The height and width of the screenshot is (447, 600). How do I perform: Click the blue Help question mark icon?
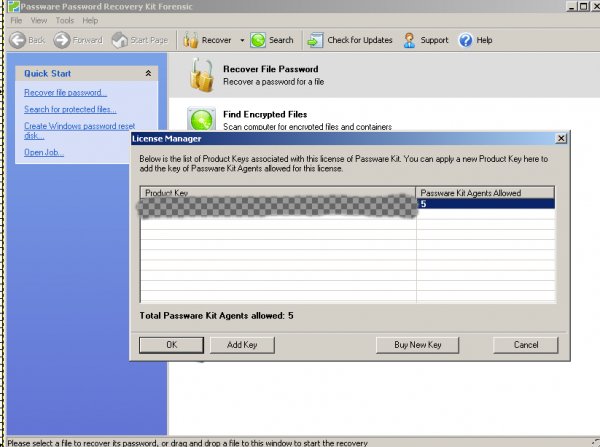click(x=465, y=40)
